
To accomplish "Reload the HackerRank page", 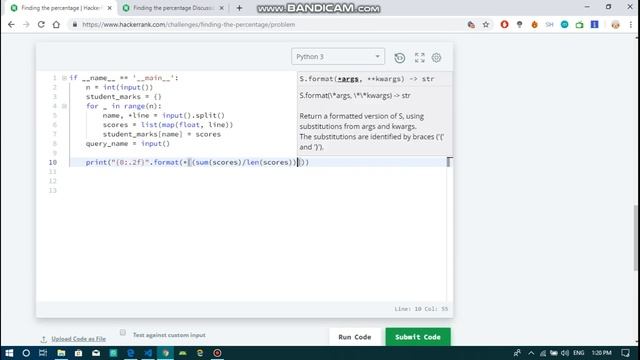I will click(x=41, y=24).
